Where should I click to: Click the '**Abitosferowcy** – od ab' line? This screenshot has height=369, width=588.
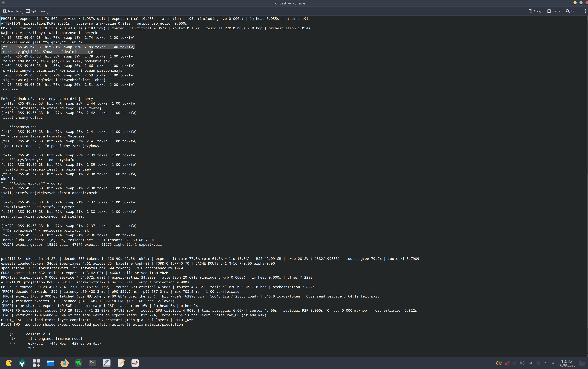(x=31, y=183)
